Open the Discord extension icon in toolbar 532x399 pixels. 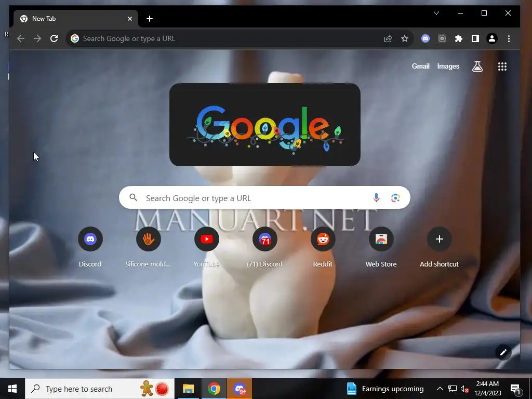pos(425,38)
